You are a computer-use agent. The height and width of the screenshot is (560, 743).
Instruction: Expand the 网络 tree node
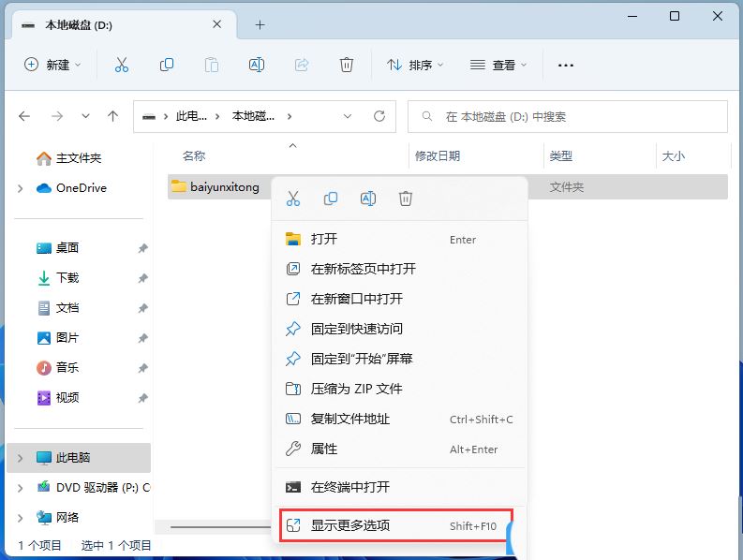[21, 518]
